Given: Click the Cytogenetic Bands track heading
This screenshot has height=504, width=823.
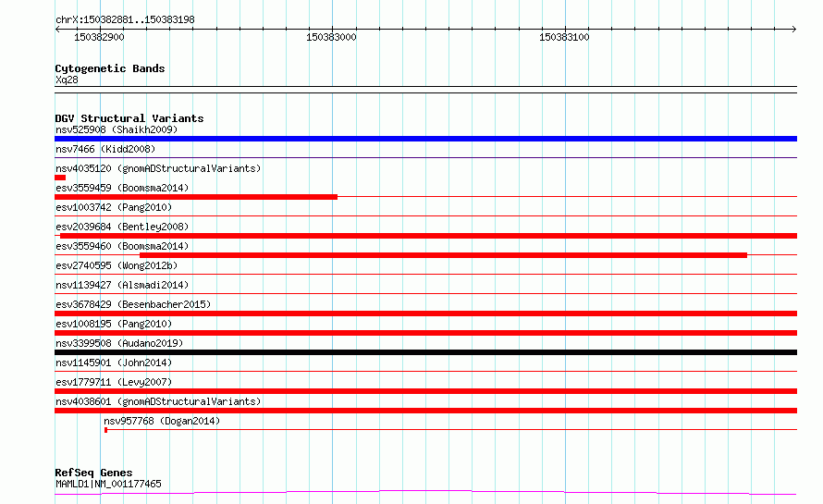Looking at the screenshot, I should pos(110,68).
